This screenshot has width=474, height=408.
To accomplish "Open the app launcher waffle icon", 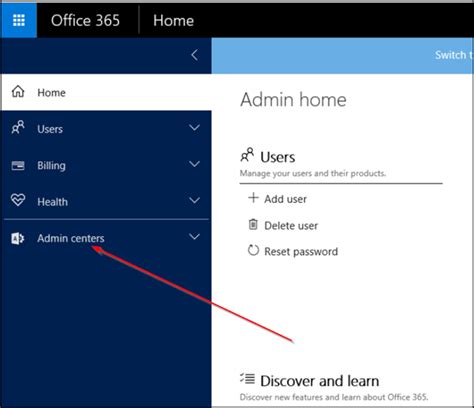I will point(19,20).
